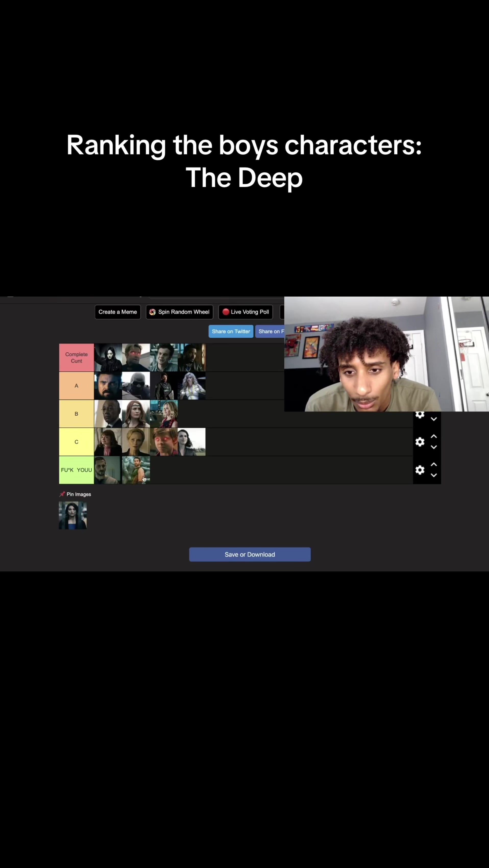
Task: Select smiling young man in top tier
Action: [164, 358]
